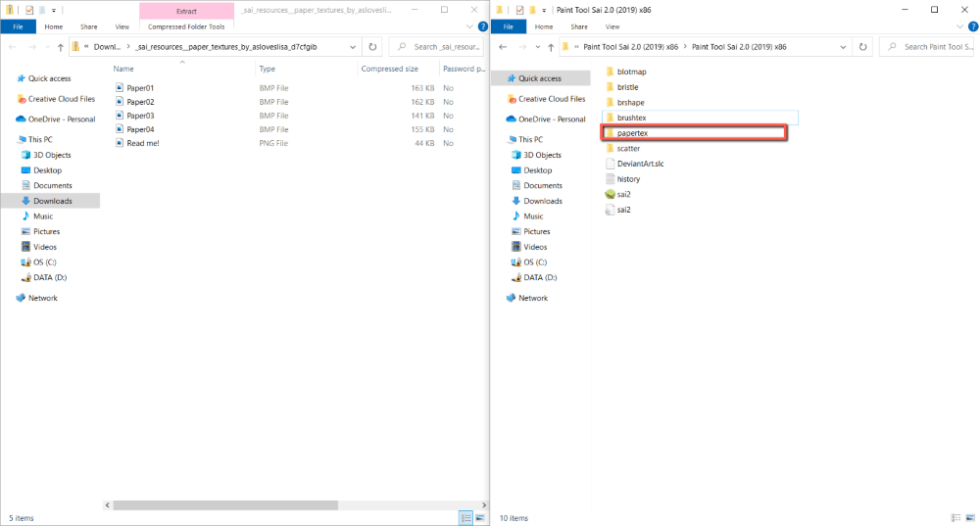This screenshot has width=980, height=526.
Task: Click the Back arrow in right window
Action: point(502,47)
